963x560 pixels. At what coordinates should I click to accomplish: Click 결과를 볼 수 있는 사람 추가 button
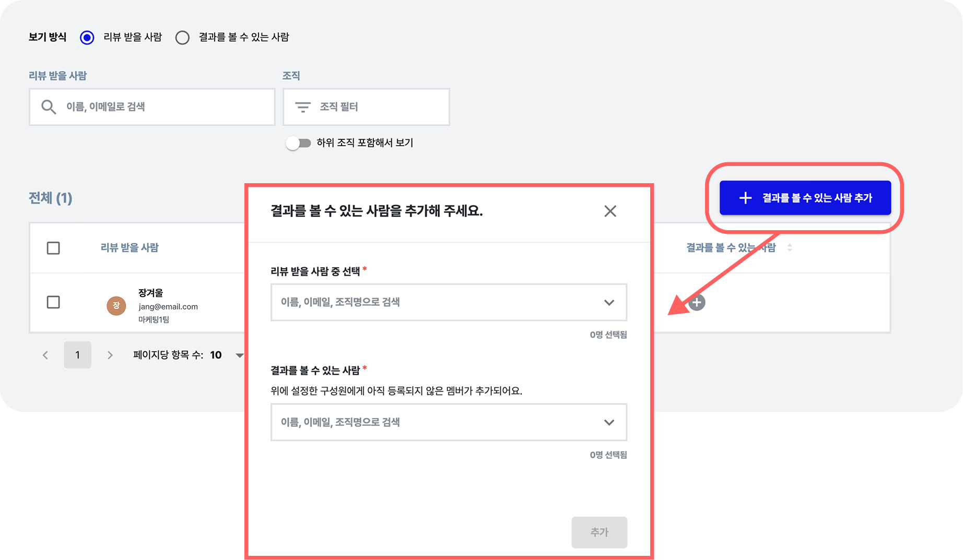tap(805, 198)
